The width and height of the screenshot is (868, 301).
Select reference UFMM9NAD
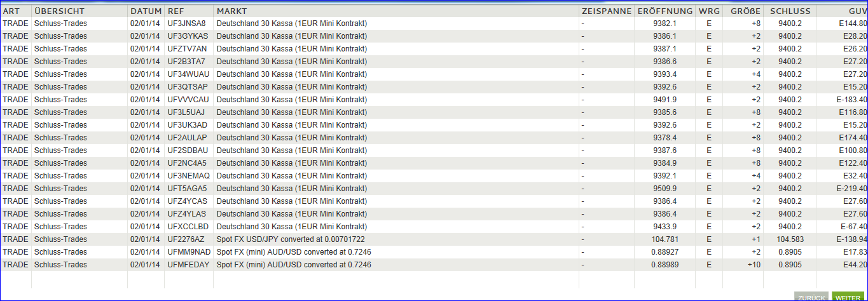pyautogui.click(x=189, y=252)
